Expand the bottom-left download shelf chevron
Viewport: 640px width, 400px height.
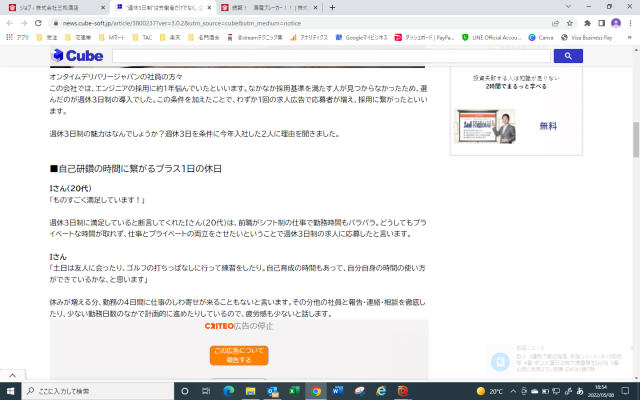[12, 376]
